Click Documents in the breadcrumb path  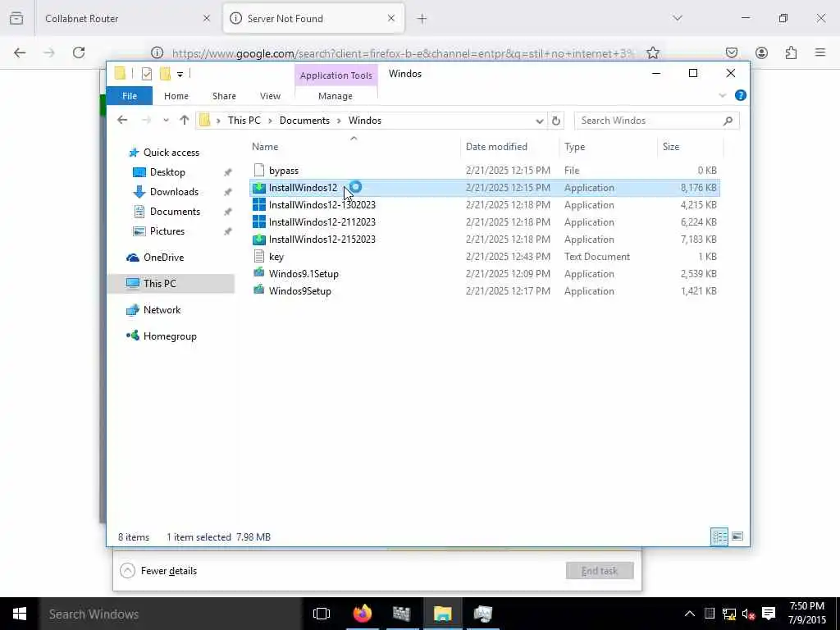click(x=304, y=121)
